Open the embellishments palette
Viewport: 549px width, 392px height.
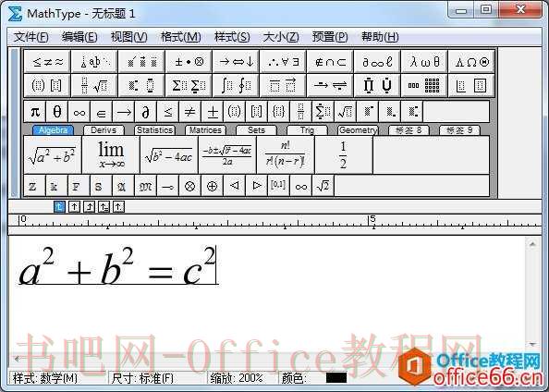click(141, 62)
